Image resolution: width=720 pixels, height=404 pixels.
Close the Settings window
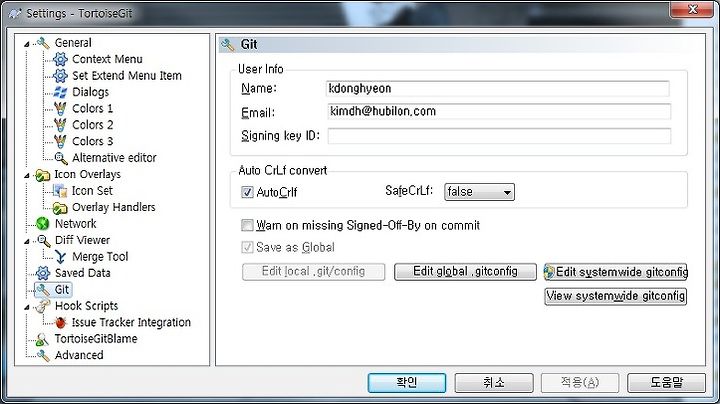[x=693, y=10]
